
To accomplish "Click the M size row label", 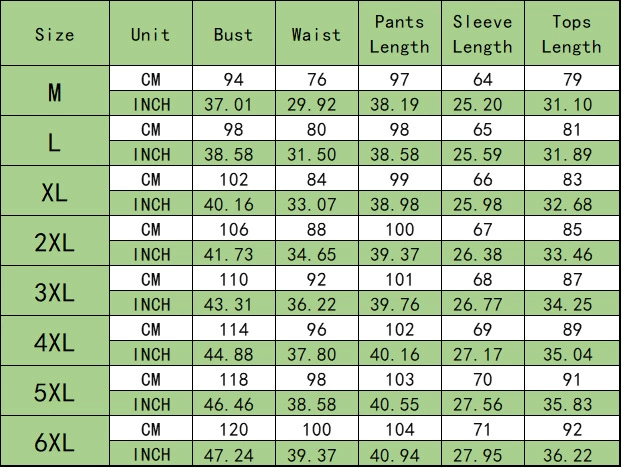I will pos(54,92).
